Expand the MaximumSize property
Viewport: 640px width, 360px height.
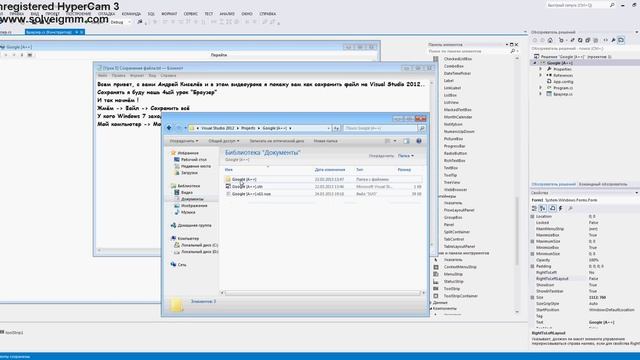[533, 242]
